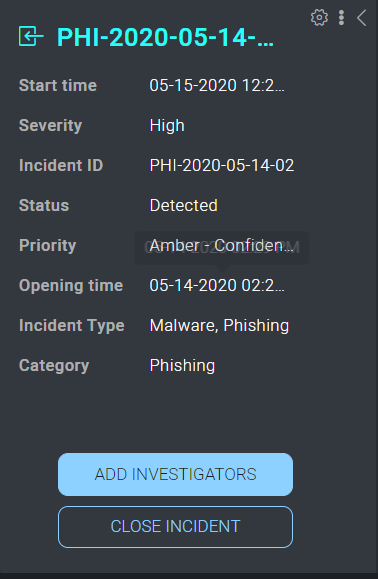This screenshot has height=579, width=378.
Task: Click the Severity field label
Action: click(x=50, y=126)
